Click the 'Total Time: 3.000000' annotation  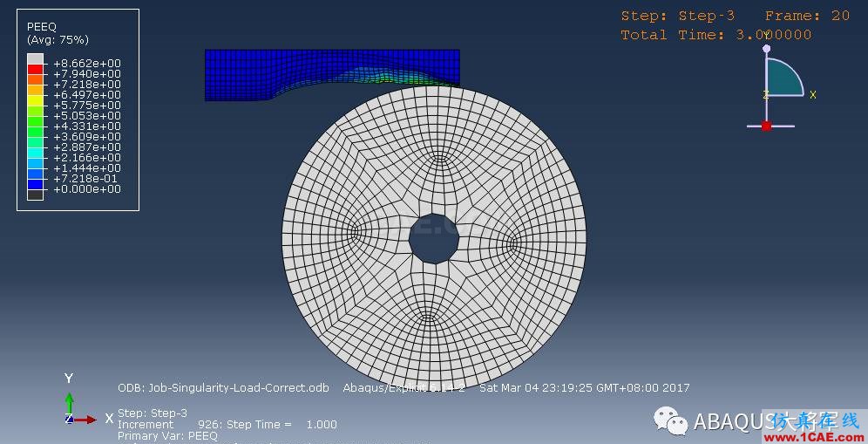click(x=715, y=34)
